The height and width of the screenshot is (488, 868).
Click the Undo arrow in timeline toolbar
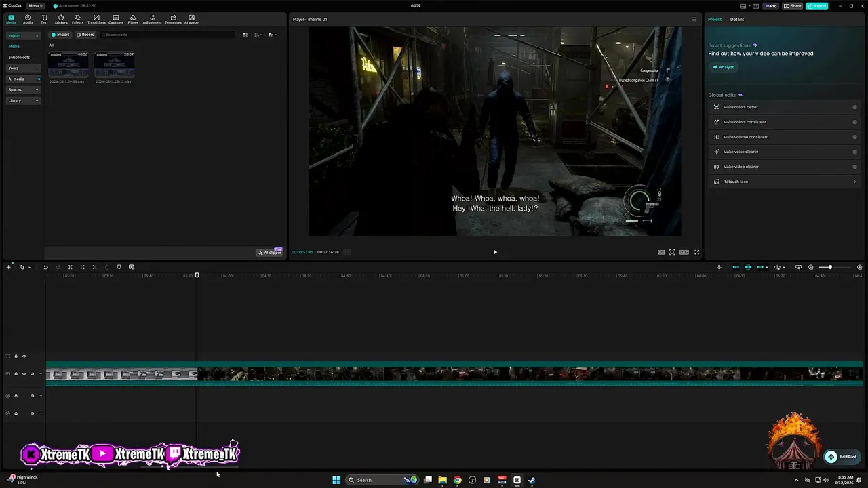[x=45, y=267]
